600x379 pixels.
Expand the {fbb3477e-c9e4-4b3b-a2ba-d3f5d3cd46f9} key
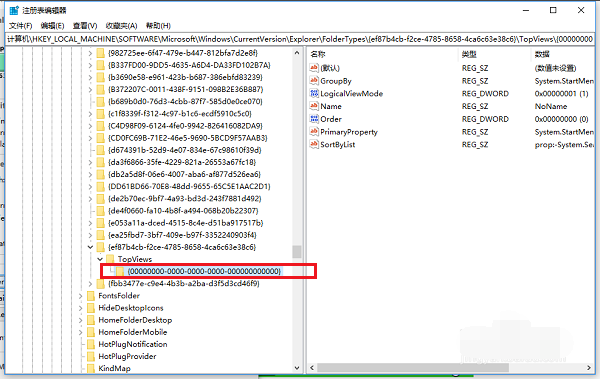90,283
